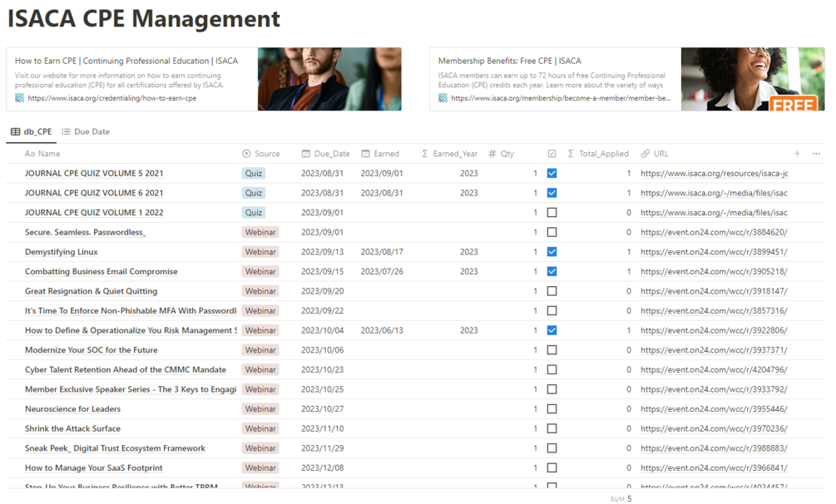
Task: Click the ISACA CPE Management page title
Action: click(143, 18)
